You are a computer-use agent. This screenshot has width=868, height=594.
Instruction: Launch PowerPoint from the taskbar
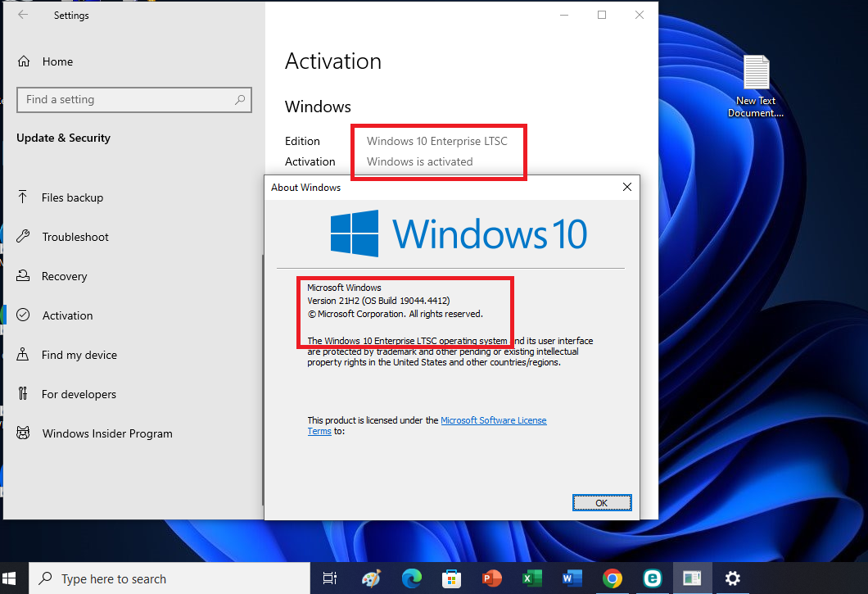491,578
